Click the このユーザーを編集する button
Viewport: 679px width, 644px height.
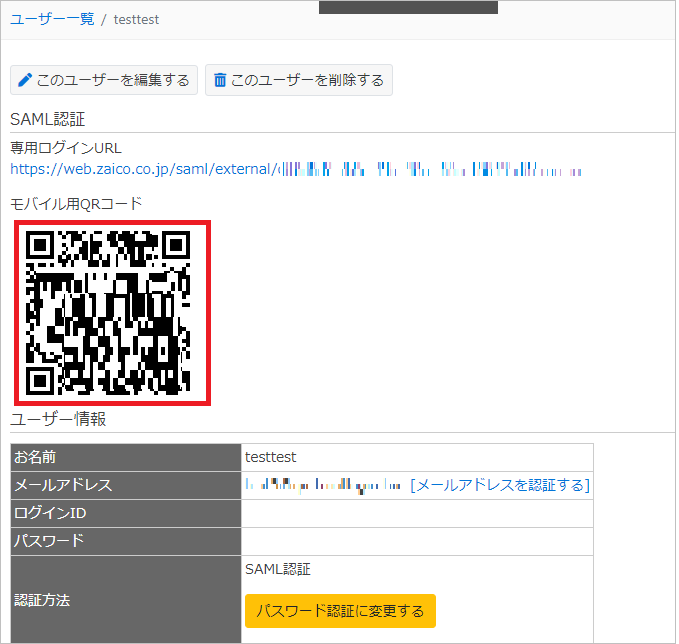click(x=104, y=80)
